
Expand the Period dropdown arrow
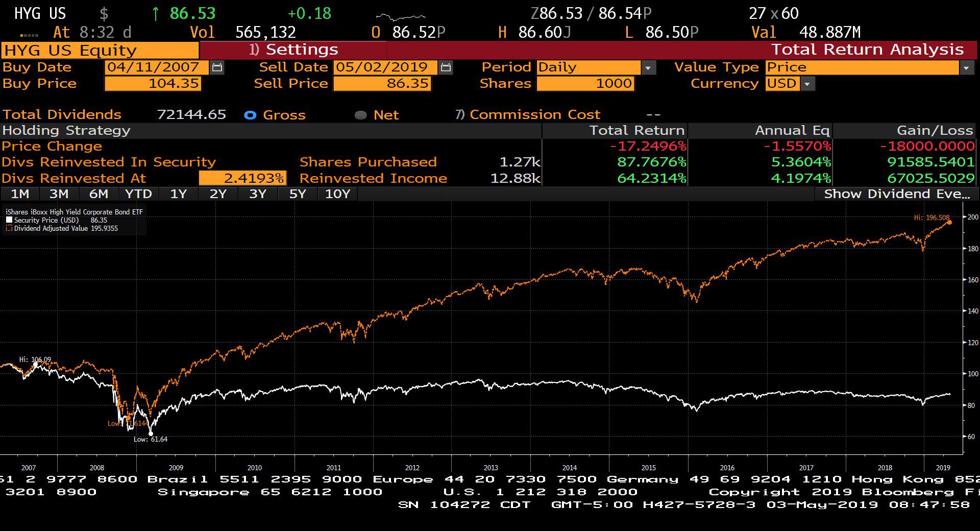click(x=648, y=68)
